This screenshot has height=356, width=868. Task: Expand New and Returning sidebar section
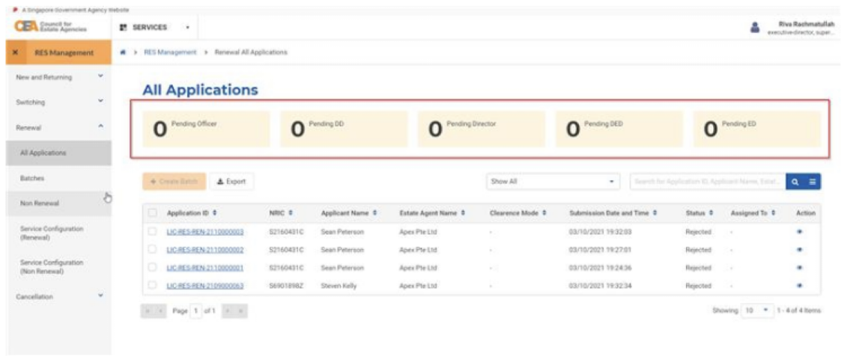100,77
